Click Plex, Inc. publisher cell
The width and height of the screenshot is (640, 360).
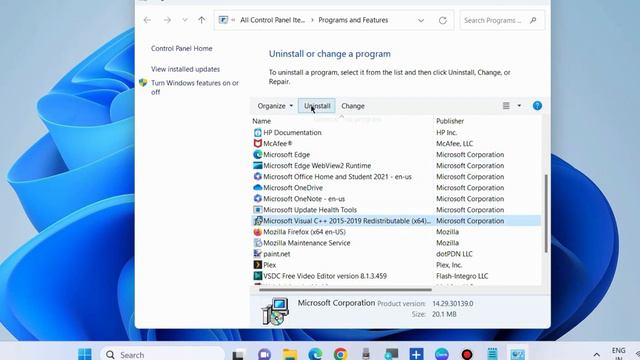pyautogui.click(x=449, y=265)
